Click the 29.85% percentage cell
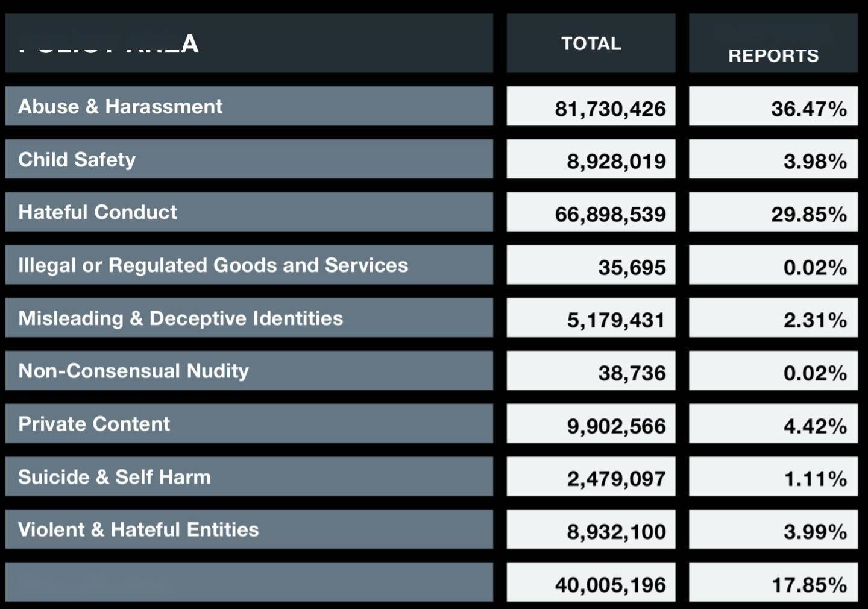Viewport: 868px width, 609px height. (x=808, y=214)
